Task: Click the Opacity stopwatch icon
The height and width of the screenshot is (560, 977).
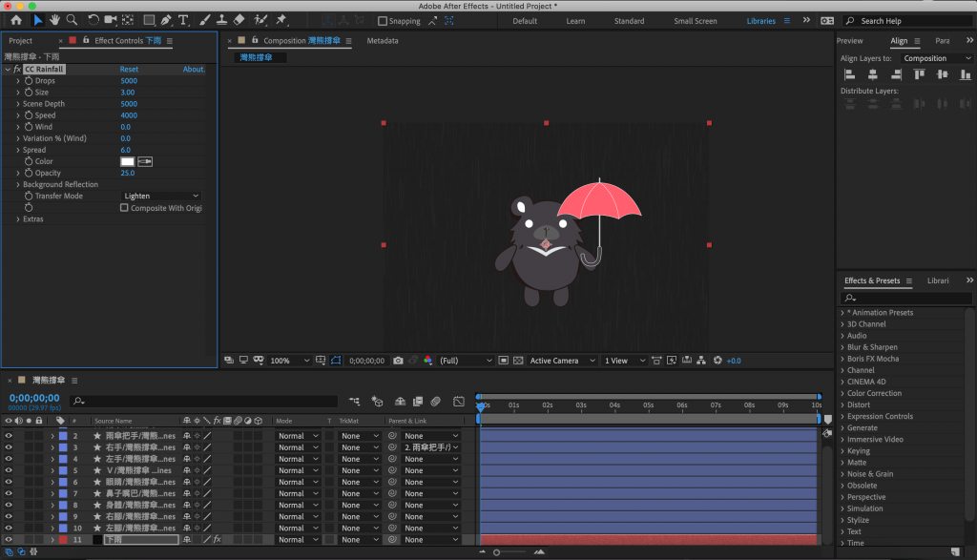Action: tap(29, 173)
